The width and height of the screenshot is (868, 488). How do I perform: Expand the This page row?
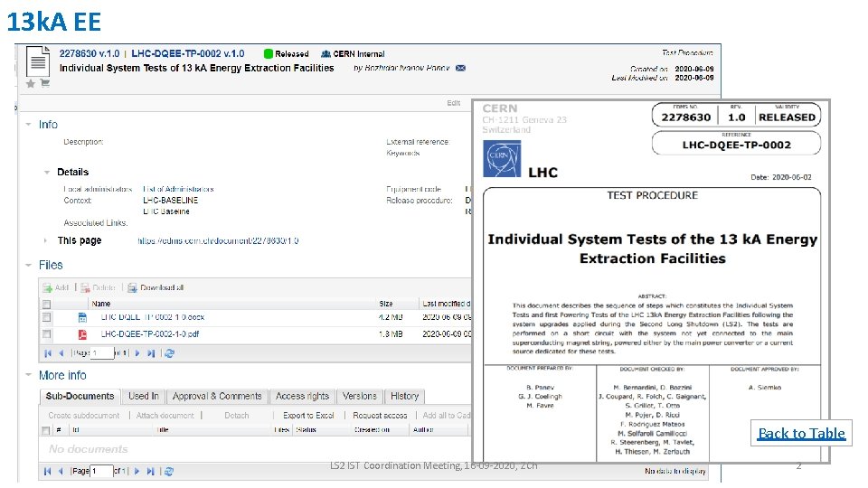(x=46, y=240)
